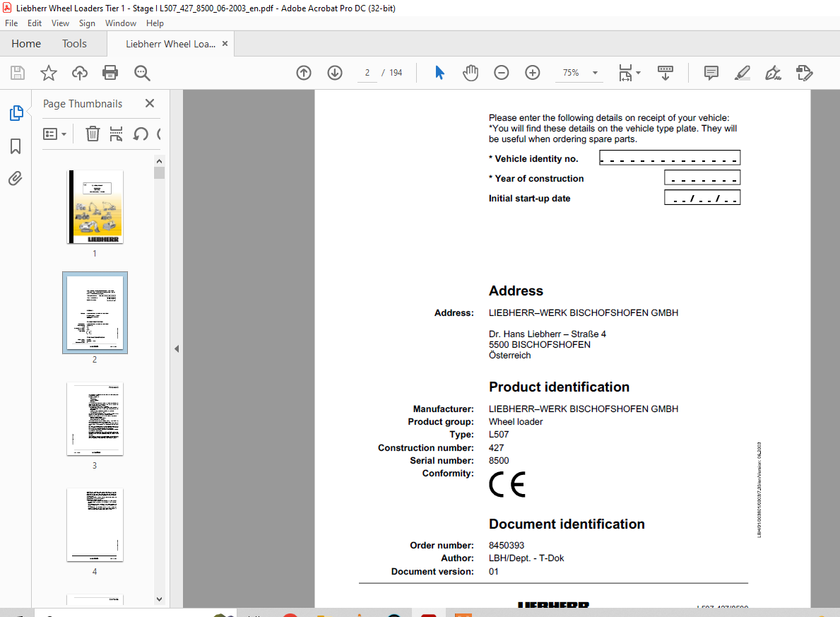Click the 'Wheel loader' product group text

(x=515, y=422)
